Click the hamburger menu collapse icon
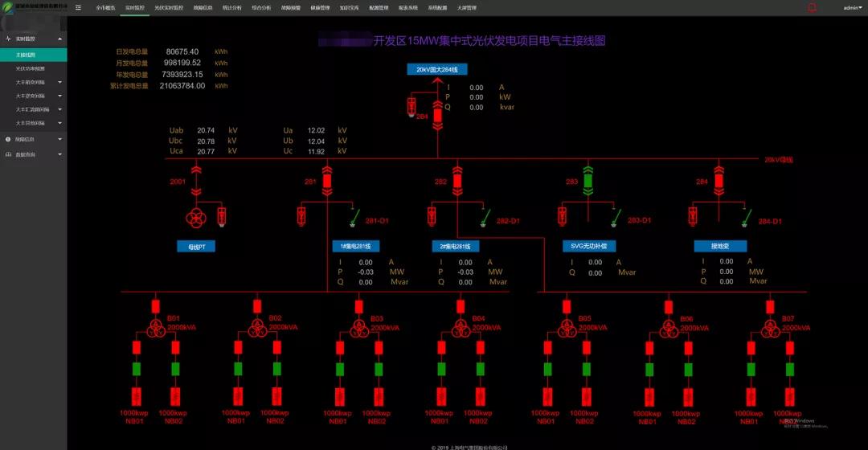The image size is (868, 450). click(x=78, y=7)
